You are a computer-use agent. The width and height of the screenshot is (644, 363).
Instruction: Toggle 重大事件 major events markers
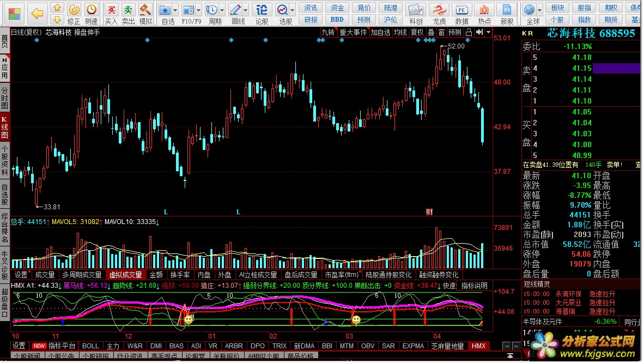tap(353, 32)
